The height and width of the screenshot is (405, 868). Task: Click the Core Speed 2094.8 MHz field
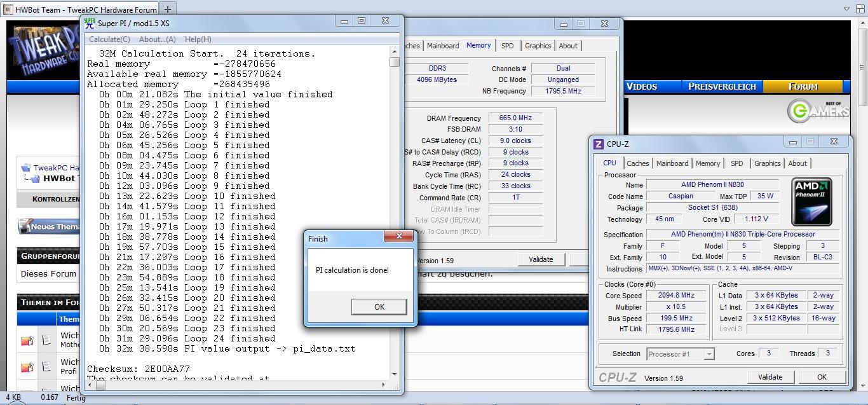(676, 296)
